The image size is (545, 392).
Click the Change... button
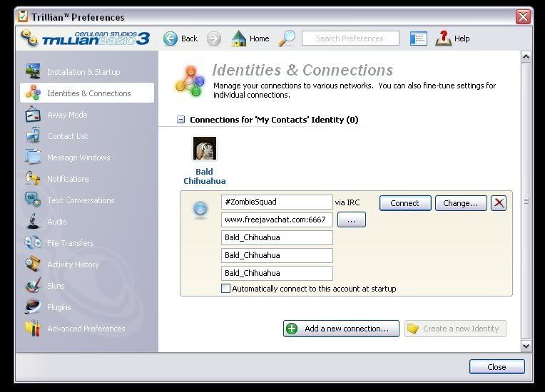(461, 202)
